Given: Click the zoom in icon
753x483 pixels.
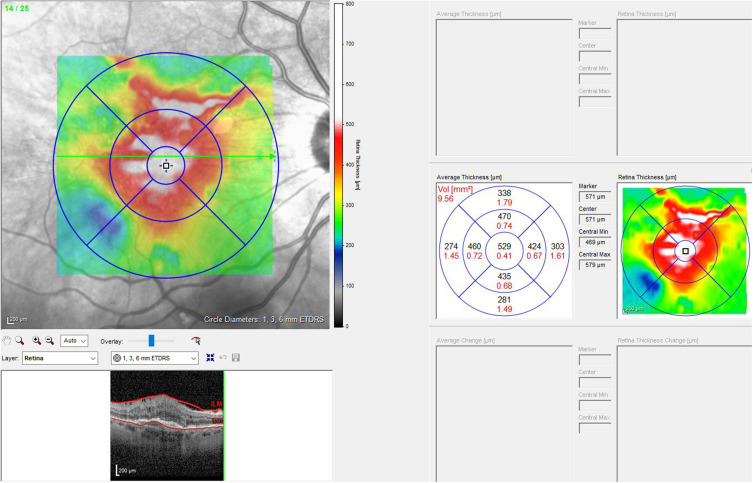Looking at the screenshot, I should coord(37,340).
